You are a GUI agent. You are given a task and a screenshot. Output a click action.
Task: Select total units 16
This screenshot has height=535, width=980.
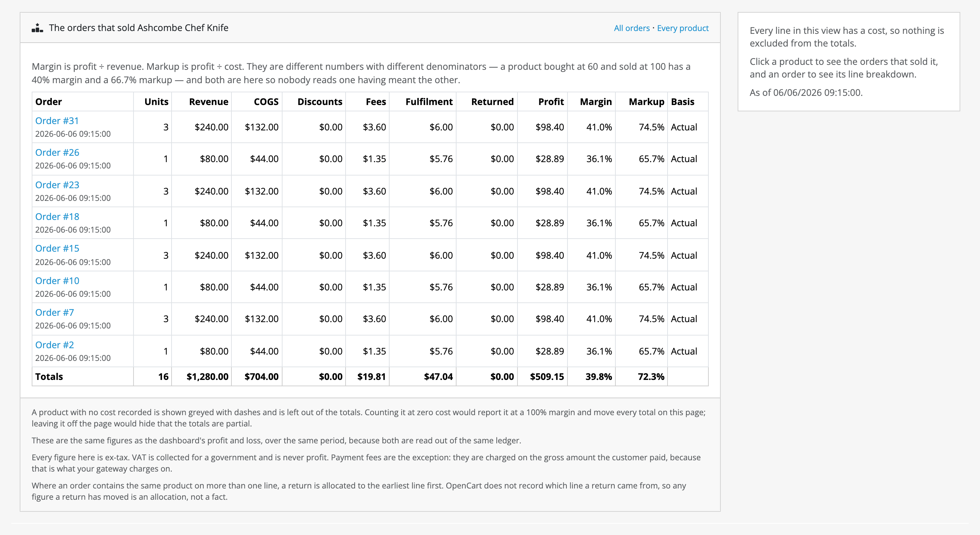point(163,376)
